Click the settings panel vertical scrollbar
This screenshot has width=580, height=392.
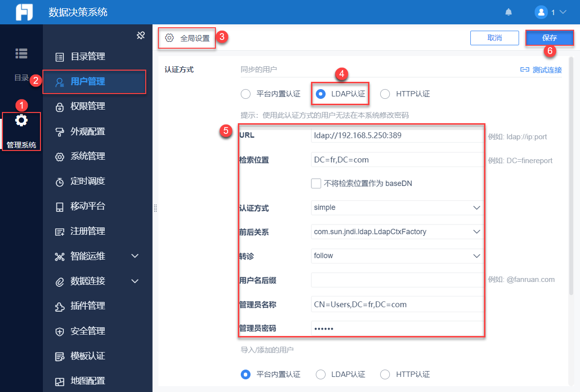(x=571, y=175)
